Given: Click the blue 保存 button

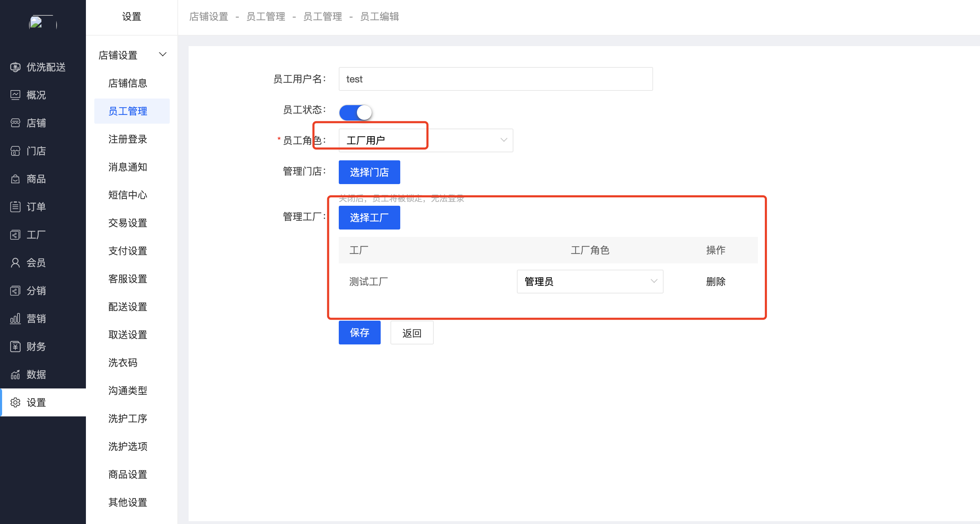Looking at the screenshot, I should (359, 333).
